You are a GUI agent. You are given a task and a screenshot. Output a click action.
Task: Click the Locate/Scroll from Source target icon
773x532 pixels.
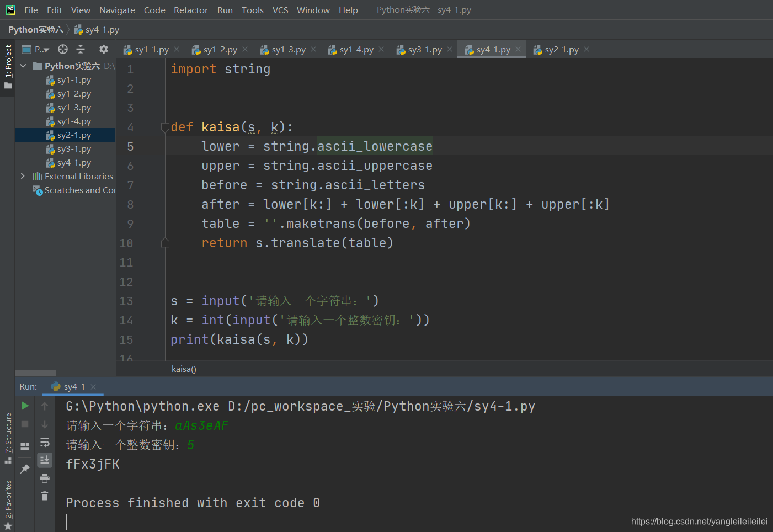(x=63, y=49)
